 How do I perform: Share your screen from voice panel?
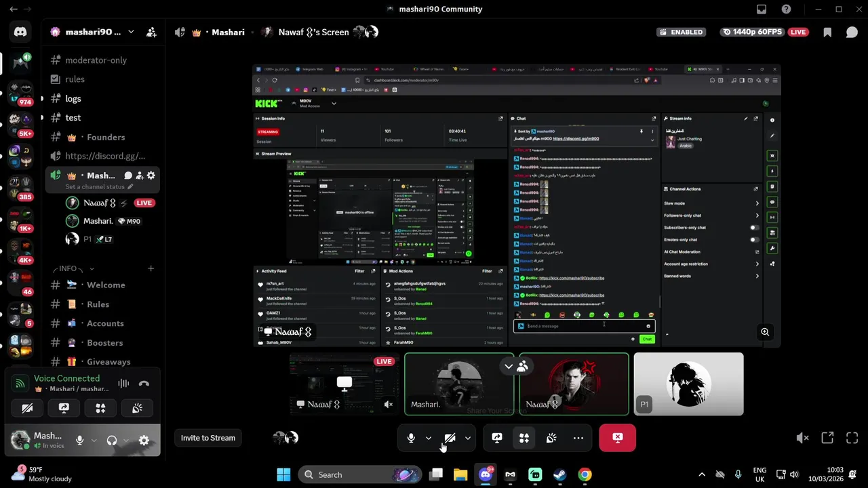64,408
